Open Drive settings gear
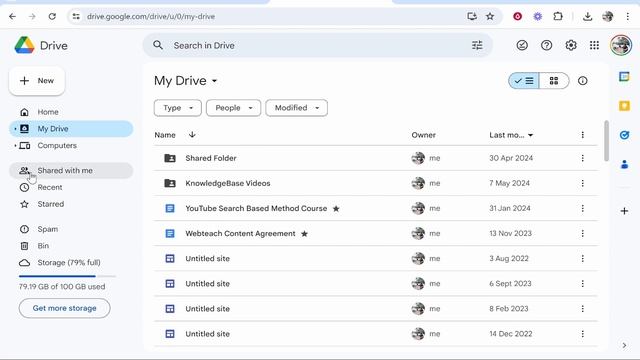This screenshot has width=640, height=360. (x=571, y=45)
